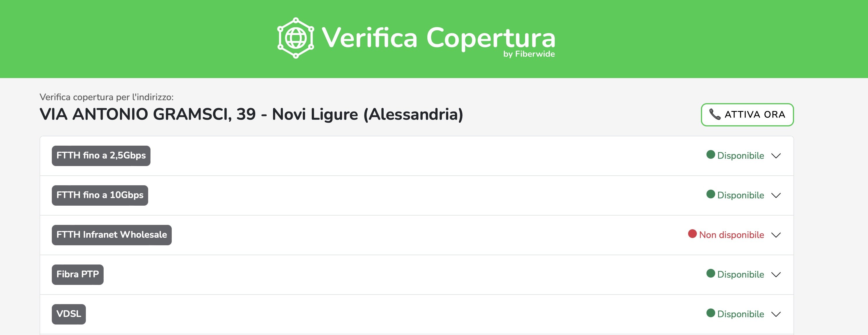Click the Verifica Copertura header title
The height and width of the screenshot is (335, 868).
(438, 38)
